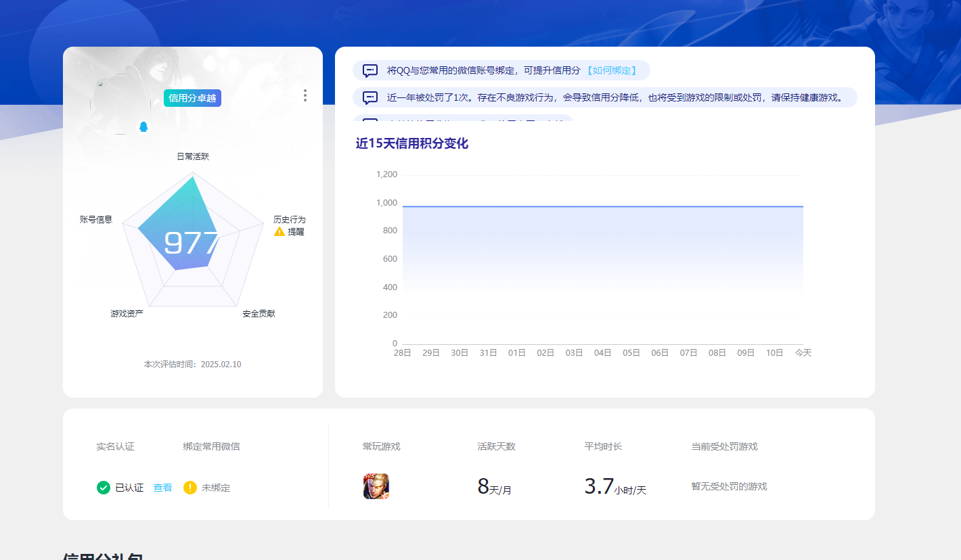Screen dimensions: 961x560
Task: Click the user avatar on credit card
Action: tap(121, 104)
